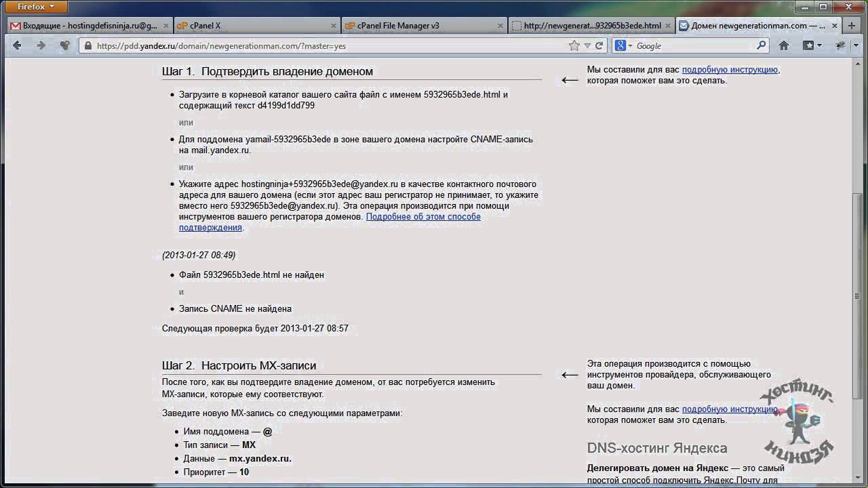Image resolution: width=868 pixels, height=488 pixels.
Task: Click text Запись CNAME не найдена
Action: pos(235,309)
